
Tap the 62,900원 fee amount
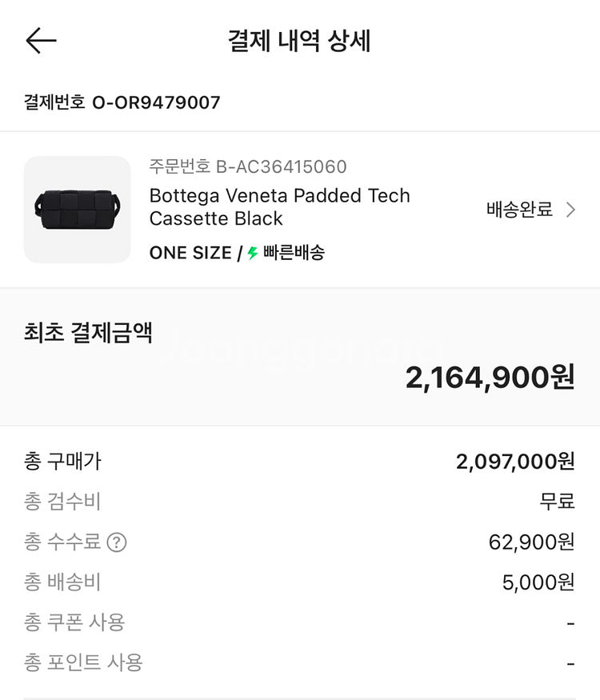tap(531, 542)
